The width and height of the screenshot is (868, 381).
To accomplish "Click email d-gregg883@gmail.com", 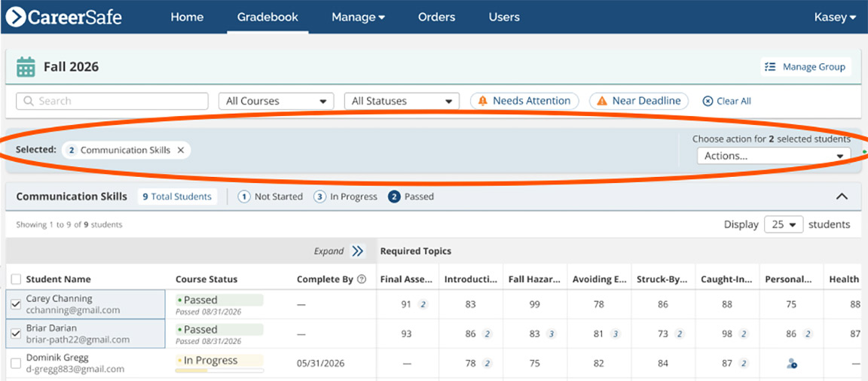I will click(75, 369).
